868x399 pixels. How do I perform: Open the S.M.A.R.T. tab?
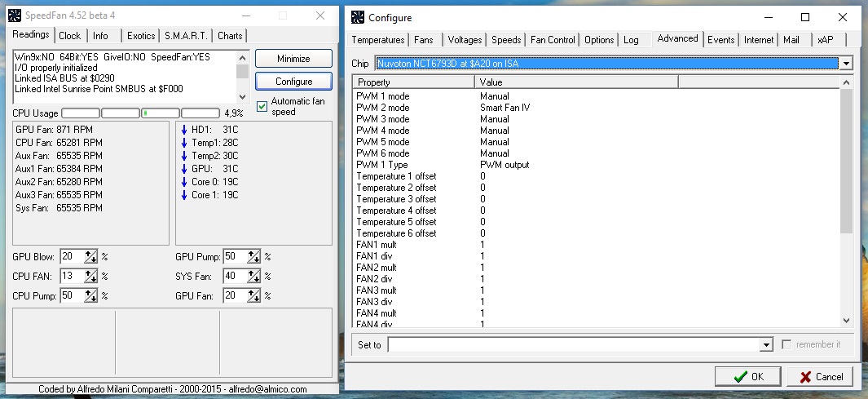186,35
